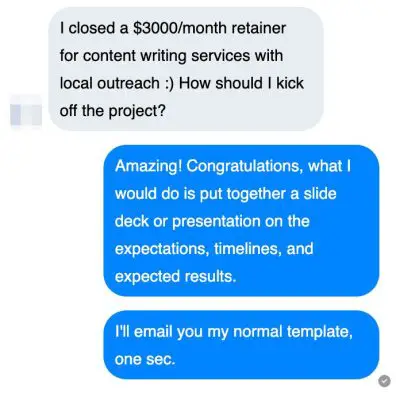Select the blue 'Amazing! Congratulations' message bubble
The width and height of the screenshot is (396, 400).
[241, 221]
